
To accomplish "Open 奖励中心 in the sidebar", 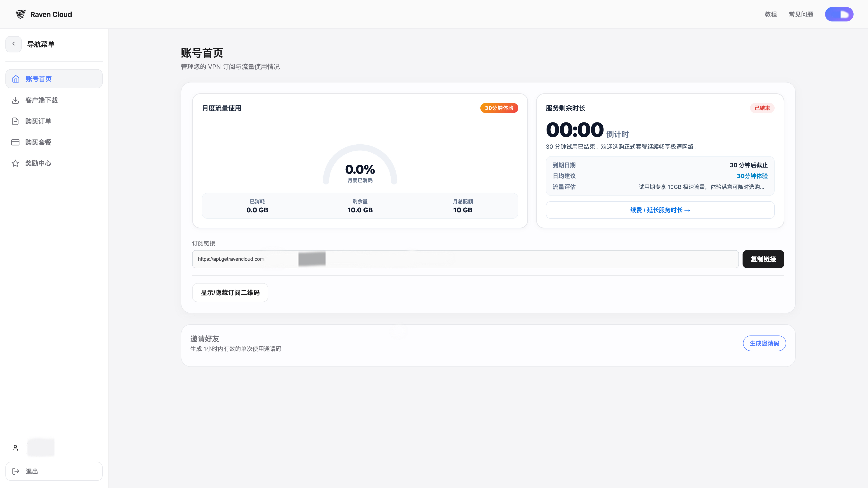I will tap(54, 163).
